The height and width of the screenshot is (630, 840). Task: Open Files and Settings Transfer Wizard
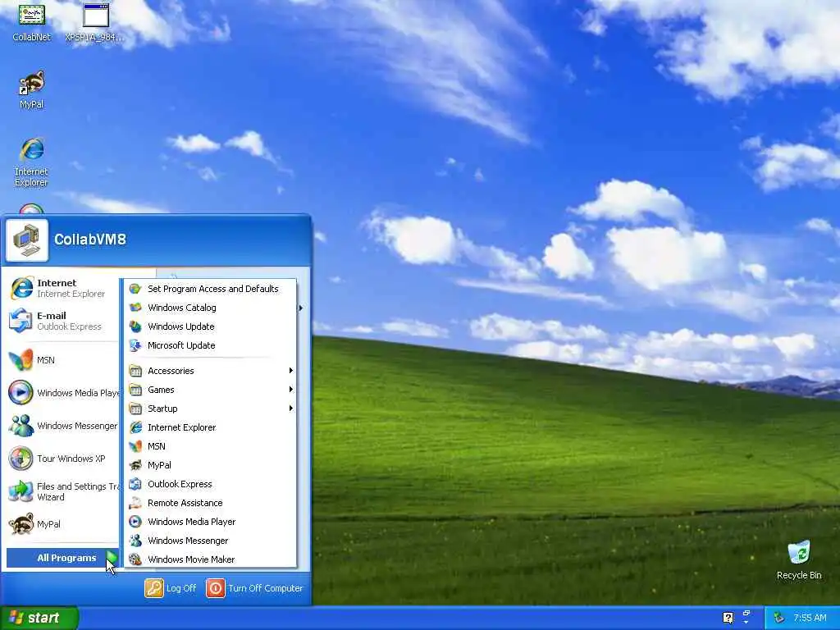[x=63, y=491]
